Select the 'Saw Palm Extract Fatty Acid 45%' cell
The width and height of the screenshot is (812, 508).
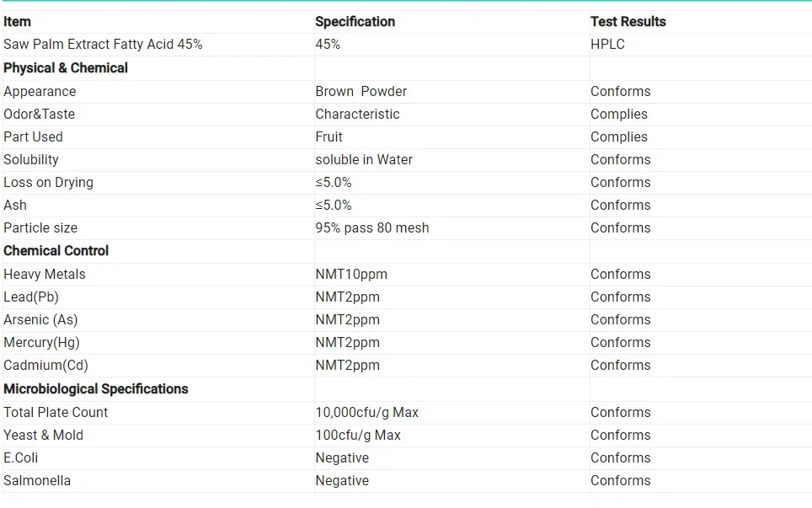[x=103, y=45]
